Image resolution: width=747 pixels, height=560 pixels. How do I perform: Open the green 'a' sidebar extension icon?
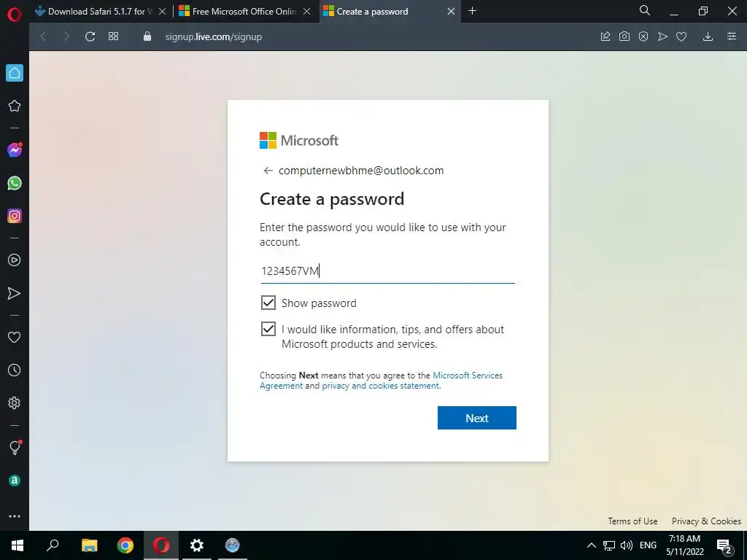coord(15,481)
